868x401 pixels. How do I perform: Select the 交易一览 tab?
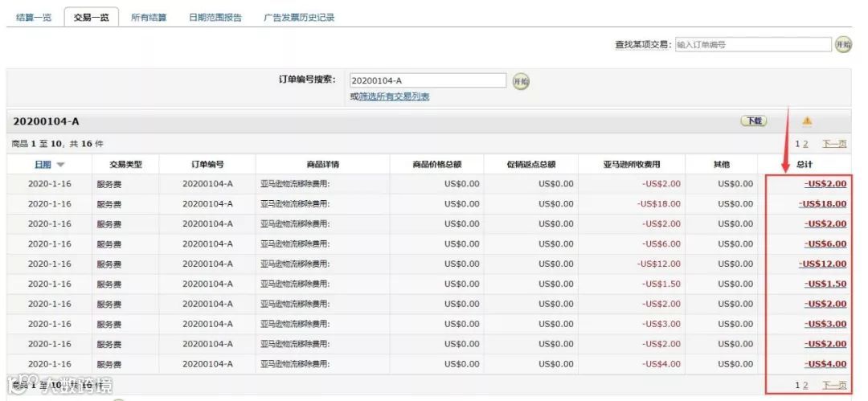[92, 17]
